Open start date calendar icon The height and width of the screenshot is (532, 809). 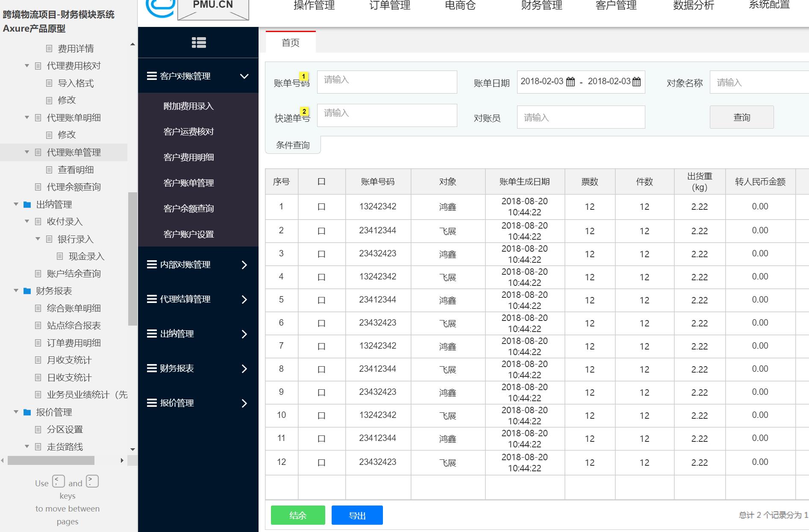tap(571, 82)
